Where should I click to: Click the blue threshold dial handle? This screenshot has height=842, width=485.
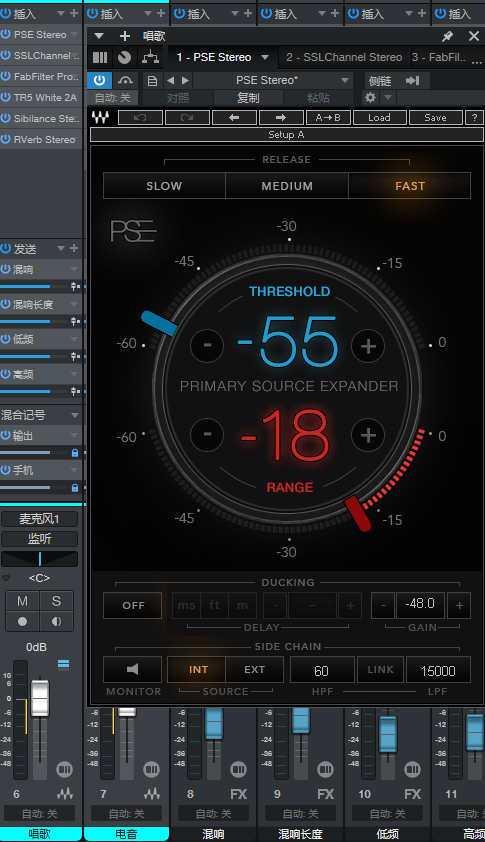point(159,324)
